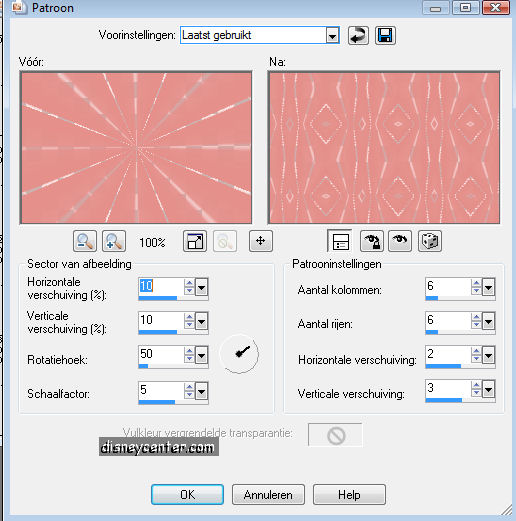The width and height of the screenshot is (516, 521).
Task: Click the rotation angle dial control
Action: 239,354
